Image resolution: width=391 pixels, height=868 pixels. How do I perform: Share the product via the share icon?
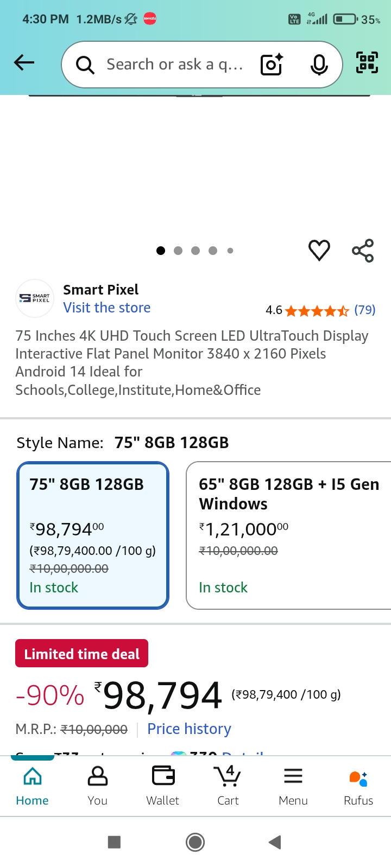click(x=362, y=250)
